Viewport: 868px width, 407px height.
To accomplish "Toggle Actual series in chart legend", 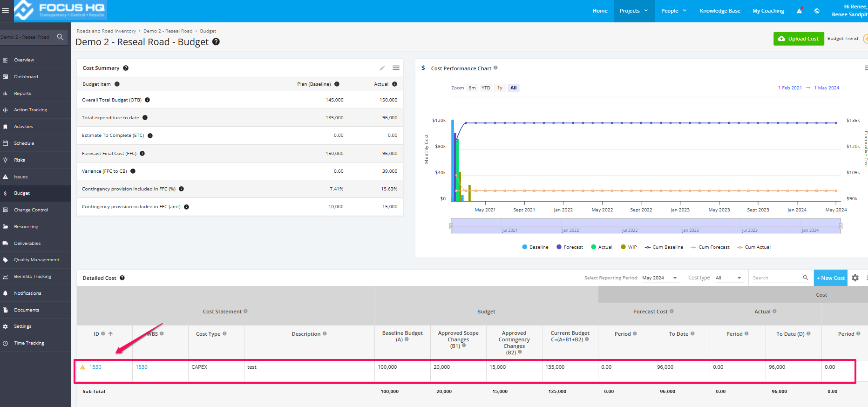I will click(602, 247).
